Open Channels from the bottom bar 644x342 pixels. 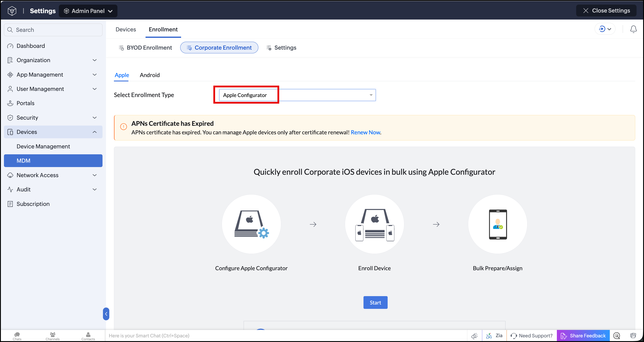[x=52, y=336]
